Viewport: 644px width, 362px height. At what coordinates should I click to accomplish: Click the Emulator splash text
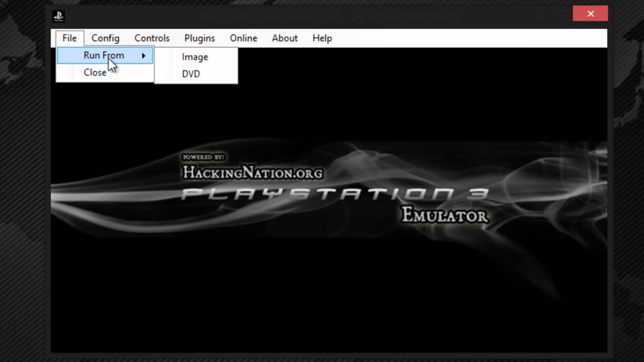tap(445, 215)
